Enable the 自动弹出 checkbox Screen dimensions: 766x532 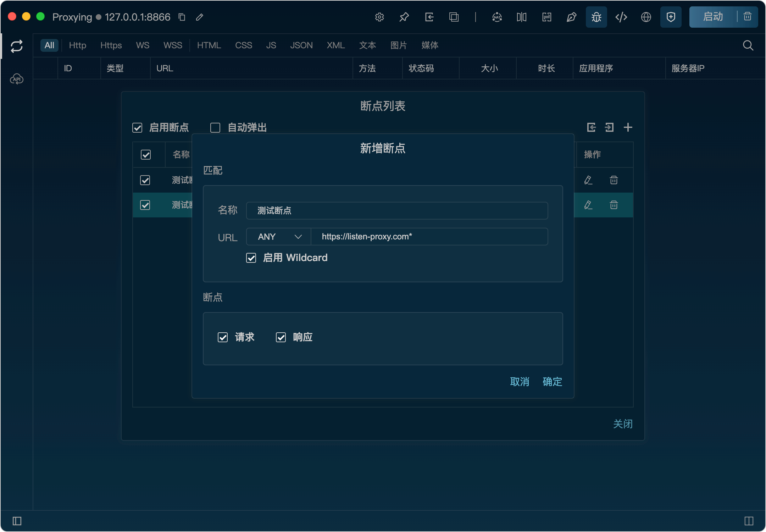215,128
